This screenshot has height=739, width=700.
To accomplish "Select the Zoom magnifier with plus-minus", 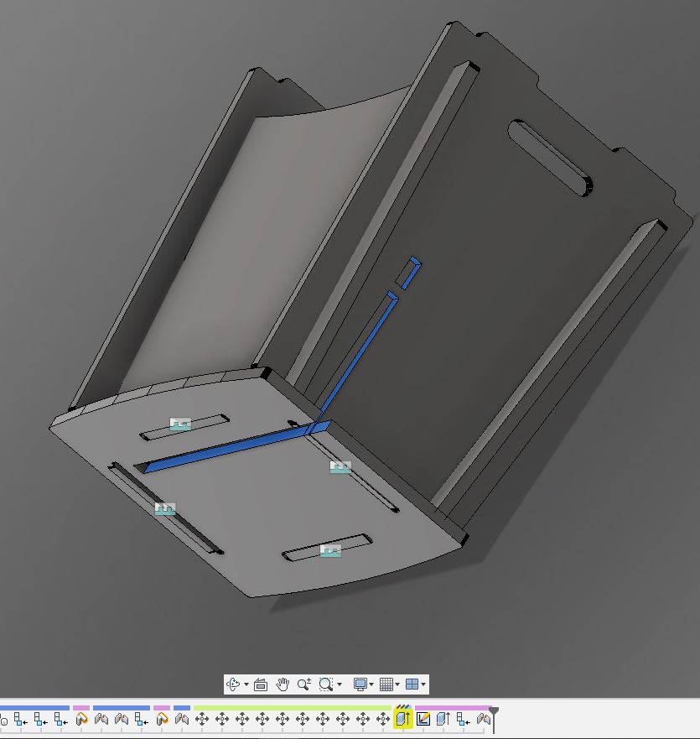I will point(303,684).
